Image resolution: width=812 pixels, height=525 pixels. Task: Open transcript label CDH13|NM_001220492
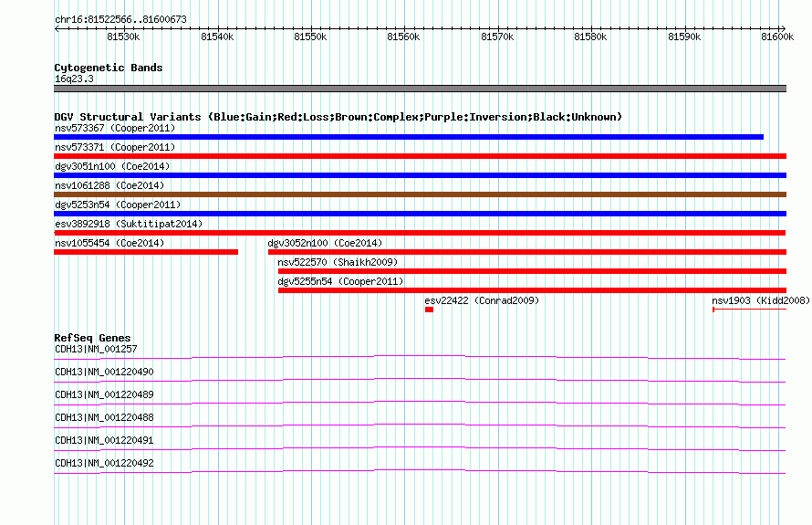(x=104, y=463)
